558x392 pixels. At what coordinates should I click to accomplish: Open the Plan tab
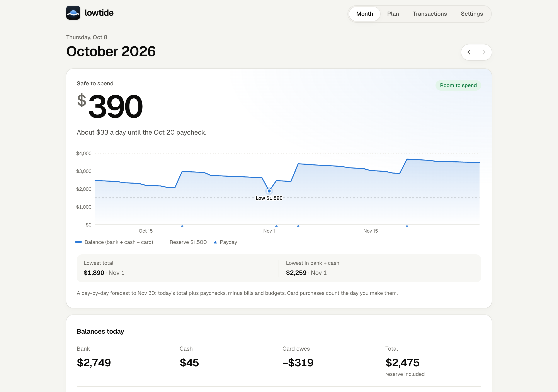(x=393, y=14)
